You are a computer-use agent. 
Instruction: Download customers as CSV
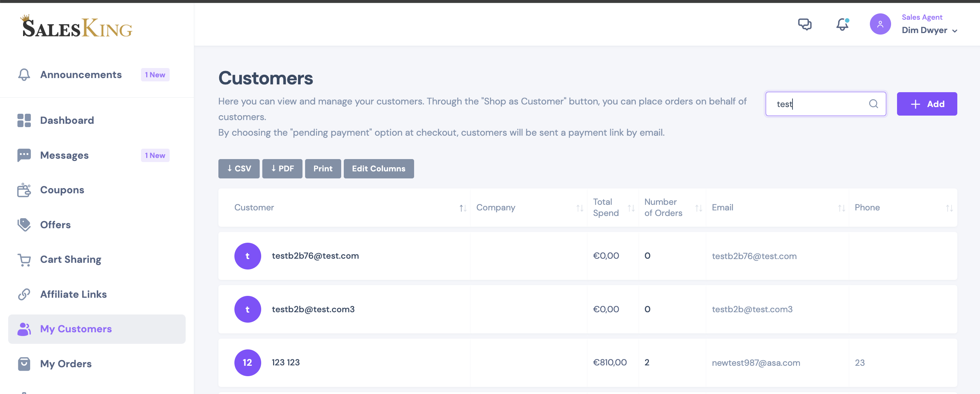tap(239, 168)
